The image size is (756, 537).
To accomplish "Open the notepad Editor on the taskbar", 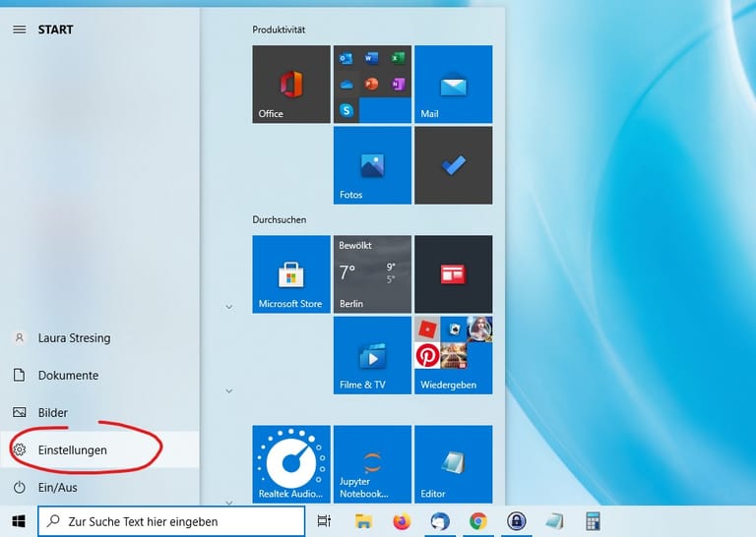I will (554, 521).
